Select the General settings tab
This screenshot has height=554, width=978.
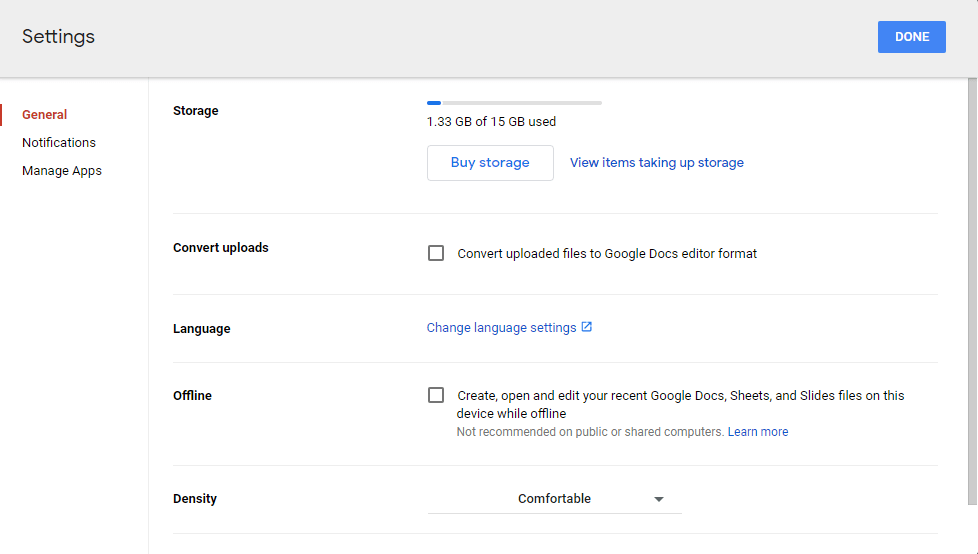pos(45,115)
